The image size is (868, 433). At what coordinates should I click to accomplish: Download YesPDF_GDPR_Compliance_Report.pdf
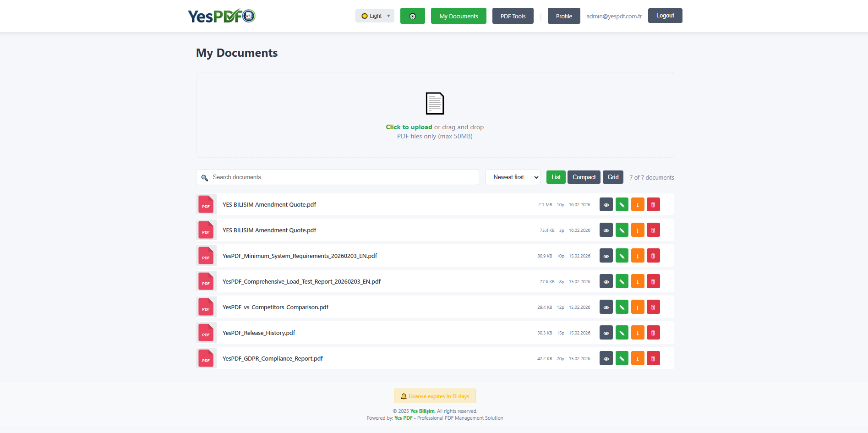click(637, 359)
